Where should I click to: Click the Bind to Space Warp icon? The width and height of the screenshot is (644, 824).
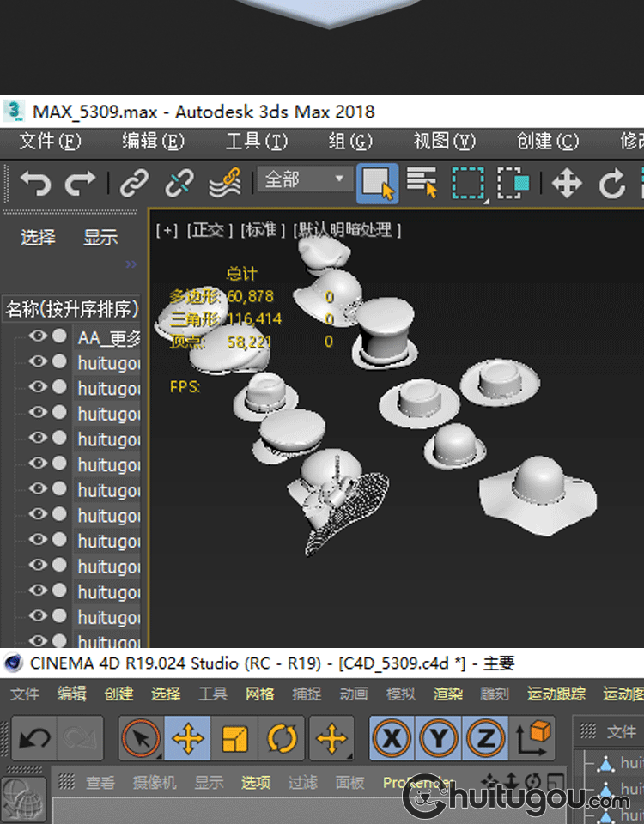coord(225,183)
